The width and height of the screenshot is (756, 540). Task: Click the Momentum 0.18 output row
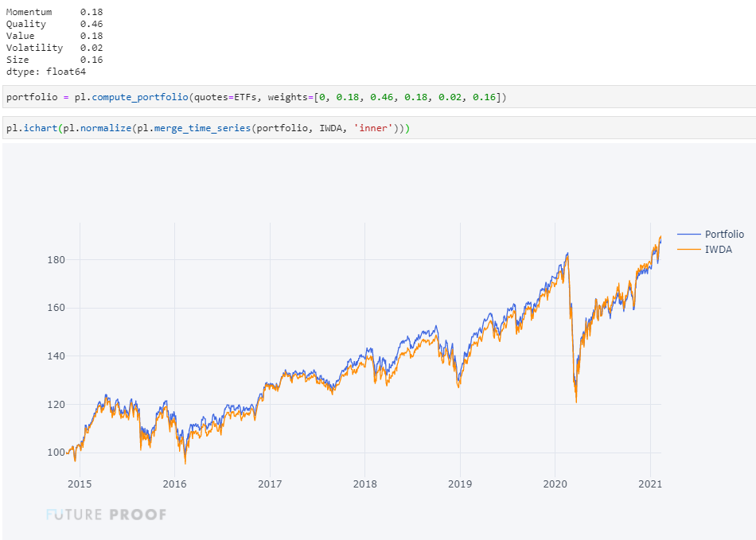(54, 13)
